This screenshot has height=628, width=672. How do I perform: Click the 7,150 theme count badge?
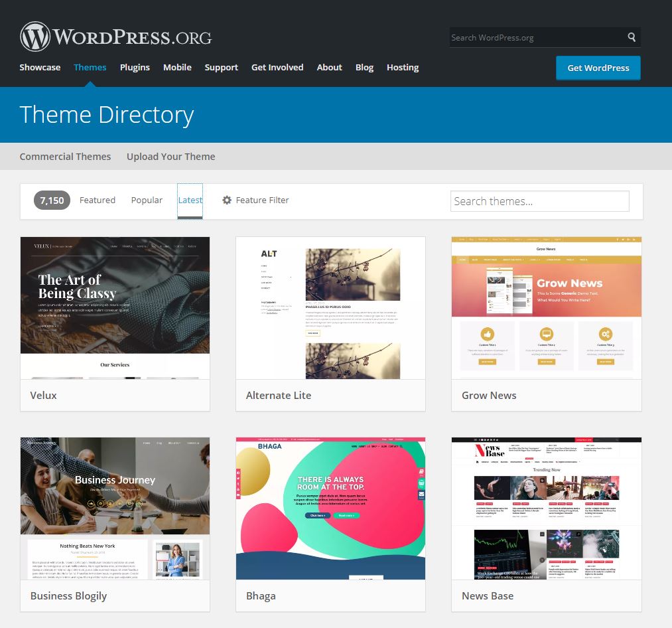click(52, 200)
